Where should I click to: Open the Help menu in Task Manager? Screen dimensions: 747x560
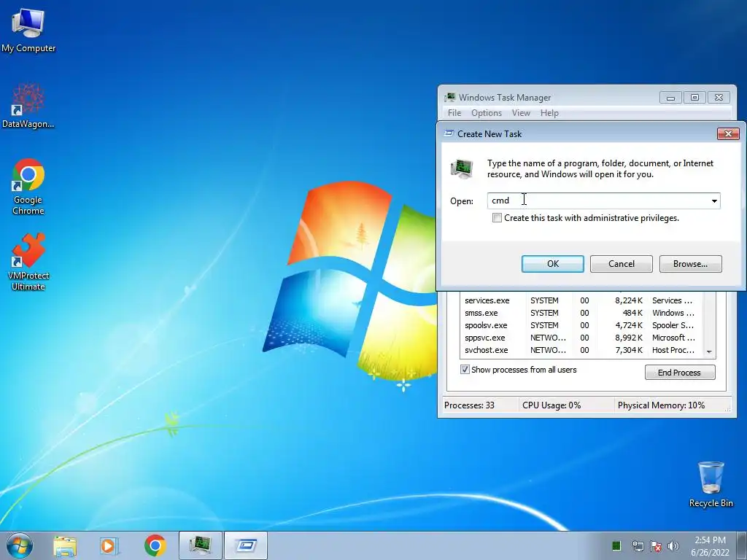pyautogui.click(x=549, y=113)
